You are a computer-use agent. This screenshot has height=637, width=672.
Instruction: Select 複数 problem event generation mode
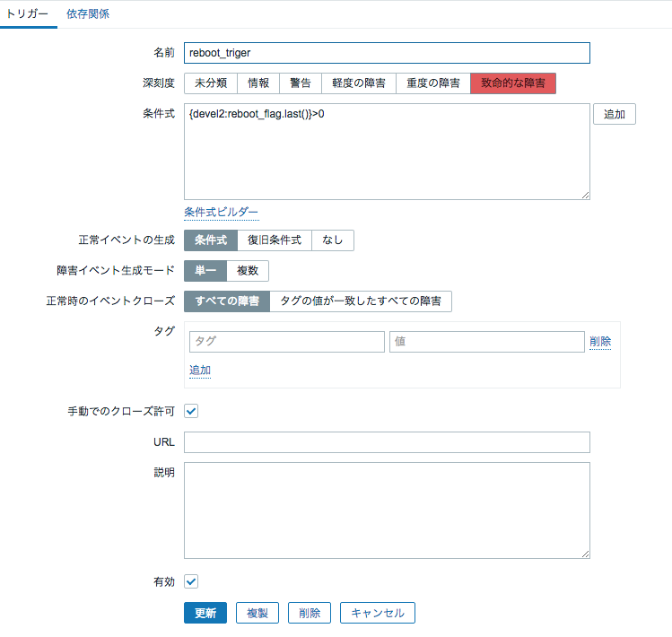pyautogui.click(x=248, y=270)
